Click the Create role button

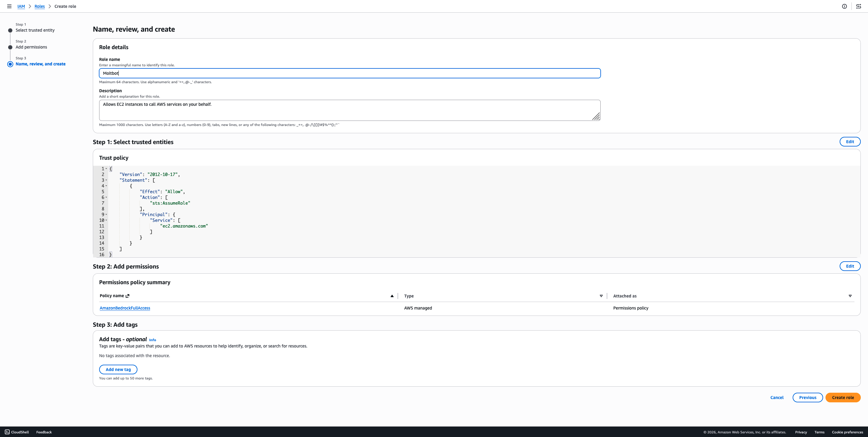843,398
